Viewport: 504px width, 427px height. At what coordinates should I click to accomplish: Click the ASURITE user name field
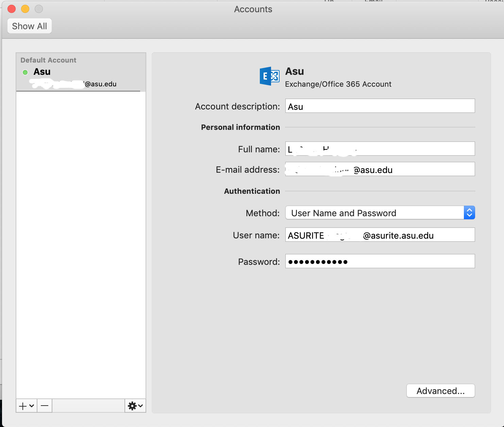pos(379,235)
